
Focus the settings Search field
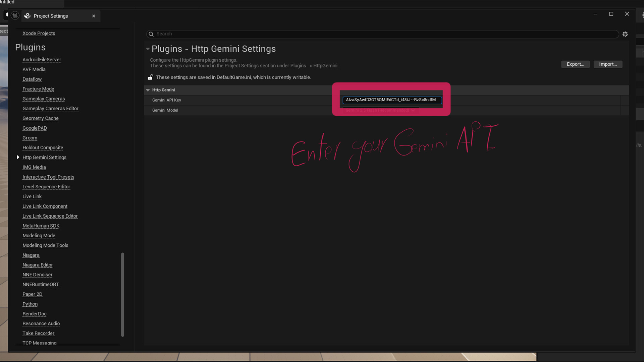(x=382, y=34)
